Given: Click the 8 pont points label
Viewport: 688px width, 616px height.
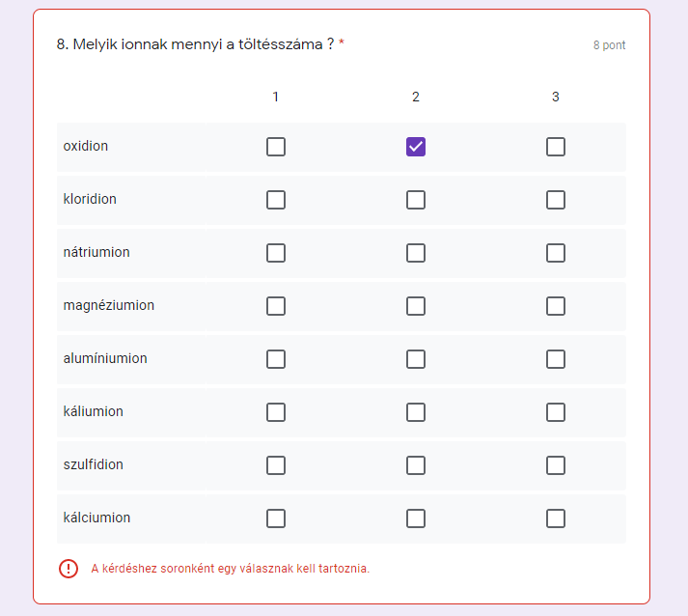Looking at the screenshot, I should 609,45.
